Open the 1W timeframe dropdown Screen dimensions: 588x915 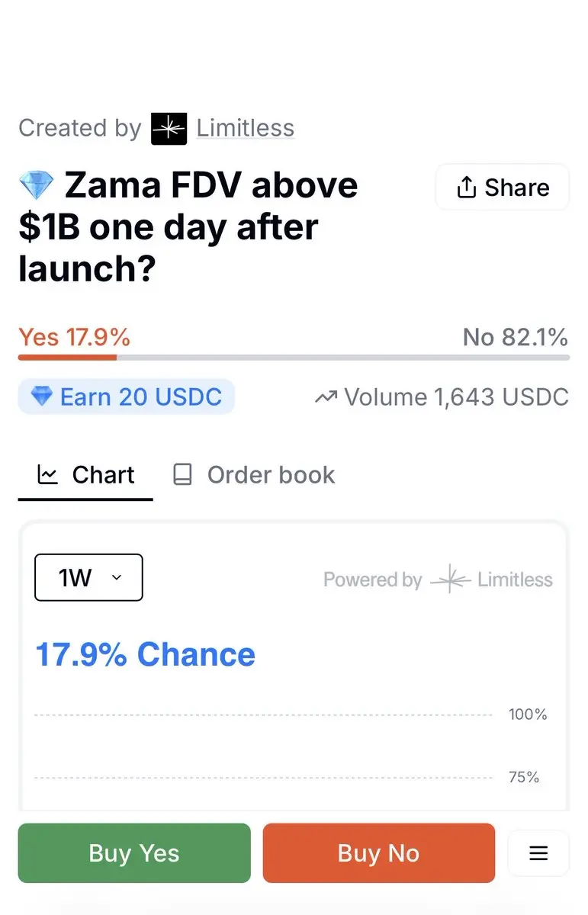(88, 577)
